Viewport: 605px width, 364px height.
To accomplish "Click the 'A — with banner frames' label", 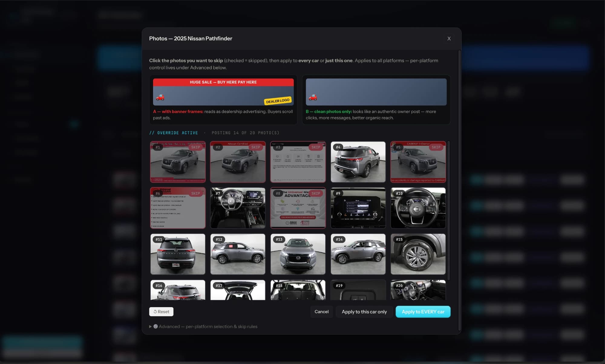I will pyautogui.click(x=178, y=112).
